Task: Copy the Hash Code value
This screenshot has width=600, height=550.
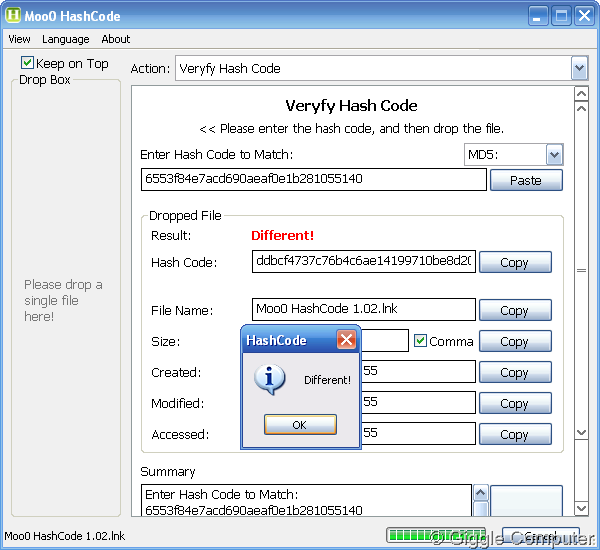Action: (515, 262)
